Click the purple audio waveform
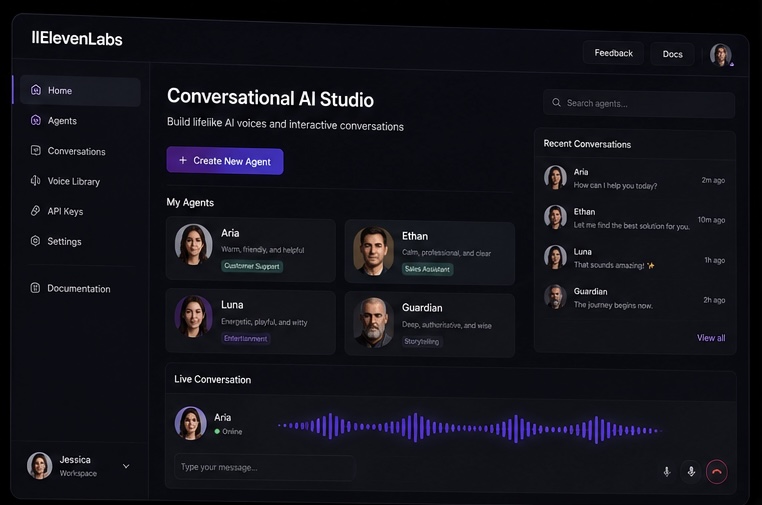This screenshot has width=762, height=505. (470, 428)
